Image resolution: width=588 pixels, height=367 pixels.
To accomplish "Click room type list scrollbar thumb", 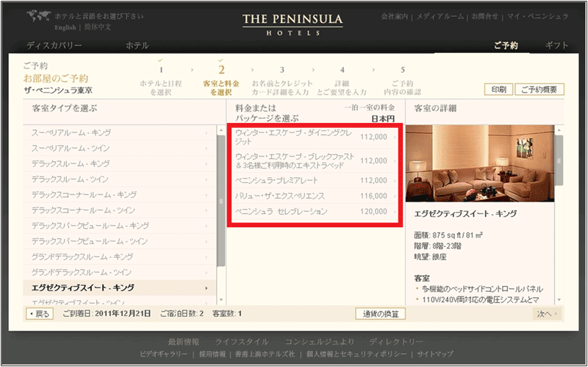I will pyautogui.click(x=221, y=201).
